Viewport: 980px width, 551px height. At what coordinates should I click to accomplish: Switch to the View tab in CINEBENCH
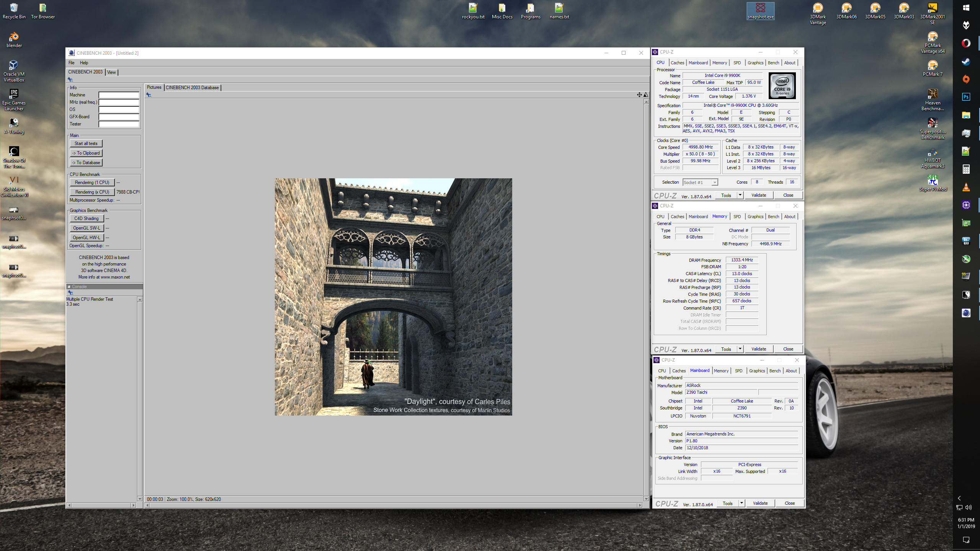[x=111, y=72]
